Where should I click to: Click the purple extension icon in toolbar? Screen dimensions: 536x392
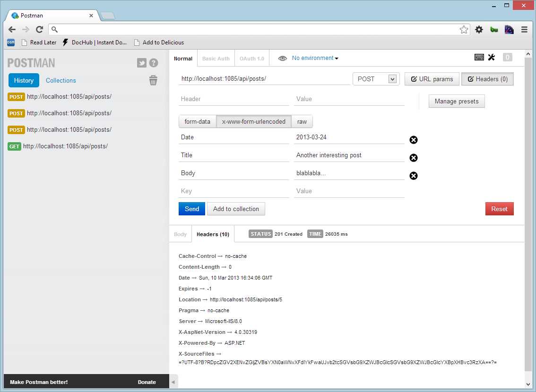[509, 30]
